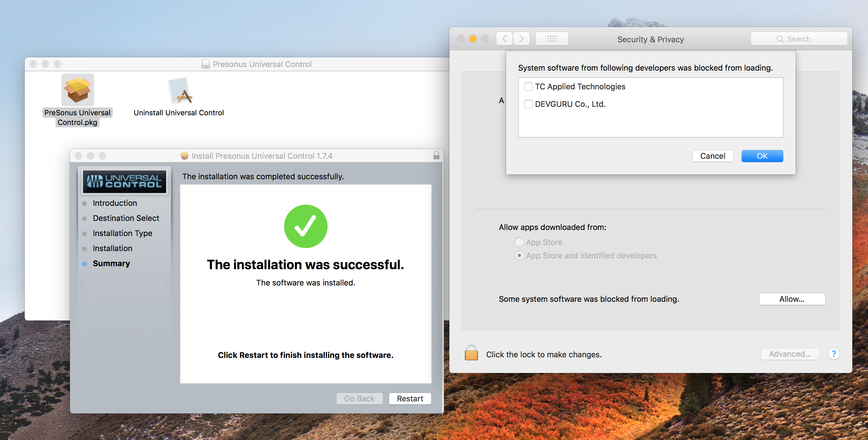
Task: Click OK in blocked software dialog
Action: coord(762,156)
